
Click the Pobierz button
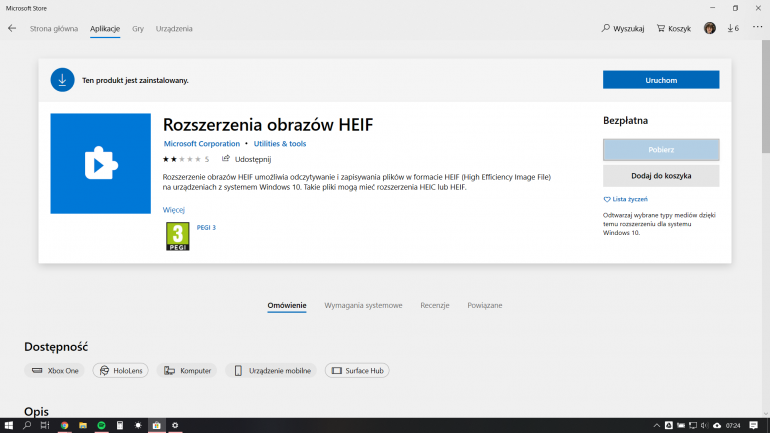click(x=661, y=150)
